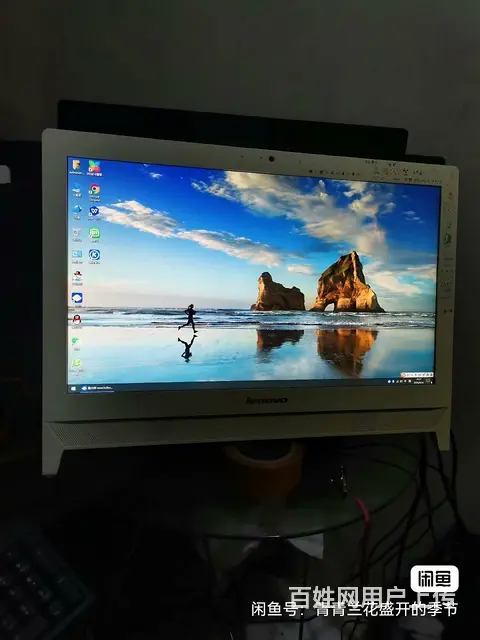Open the This PC desktop icon
This screenshot has height=640, width=480.
(x=77, y=190)
